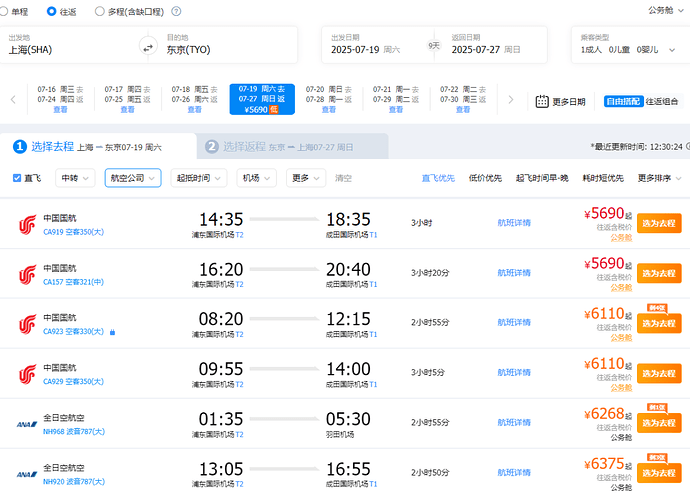The image size is (690, 495).
Task: Click the swap origin and destination icon
Action: click(148, 48)
